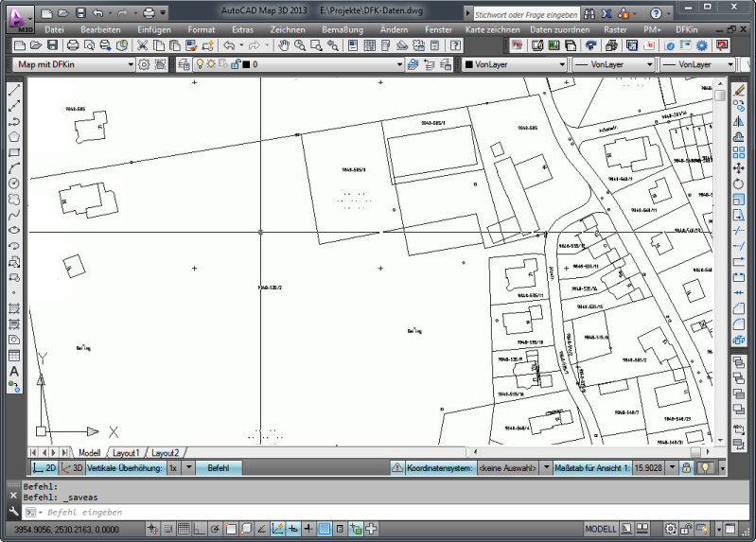Toggle the 2D view mode button
Image resolution: width=756 pixels, height=542 pixels.
point(44,467)
